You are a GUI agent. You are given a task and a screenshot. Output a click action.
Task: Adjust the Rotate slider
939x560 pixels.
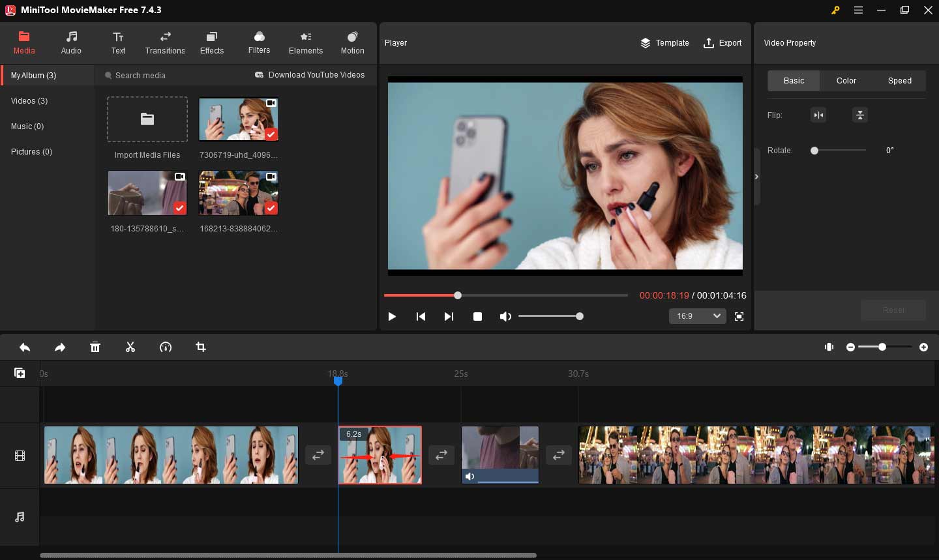click(x=814, y=151)
